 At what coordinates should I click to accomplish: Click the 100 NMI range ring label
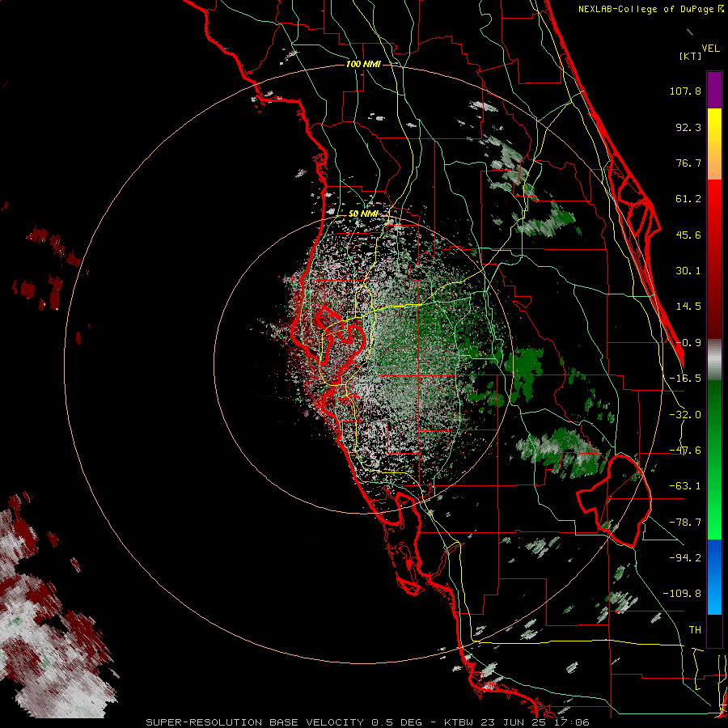(363, 64)
